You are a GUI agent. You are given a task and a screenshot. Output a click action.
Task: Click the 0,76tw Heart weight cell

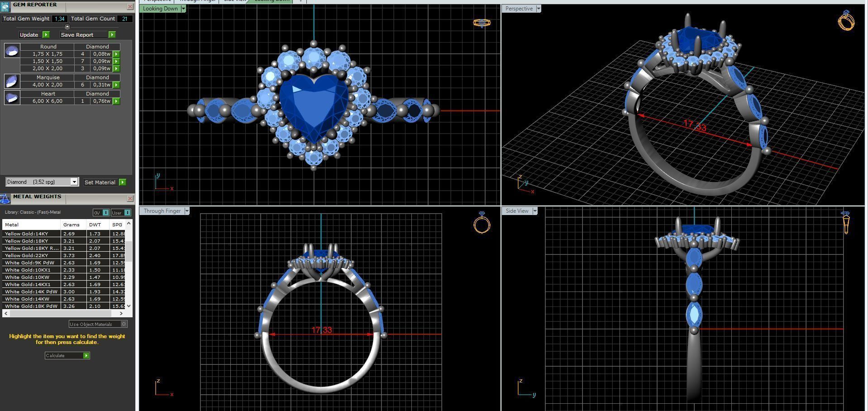102,101
